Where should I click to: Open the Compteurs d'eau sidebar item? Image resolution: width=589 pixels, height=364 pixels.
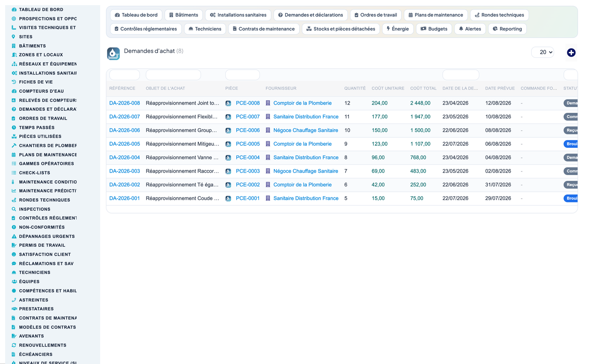[41, 91]
